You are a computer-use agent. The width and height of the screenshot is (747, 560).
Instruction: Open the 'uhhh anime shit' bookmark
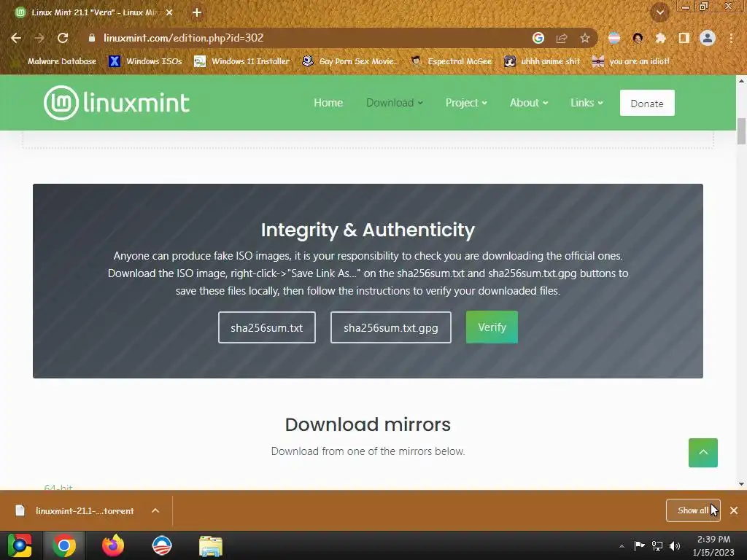click(542, 61)
